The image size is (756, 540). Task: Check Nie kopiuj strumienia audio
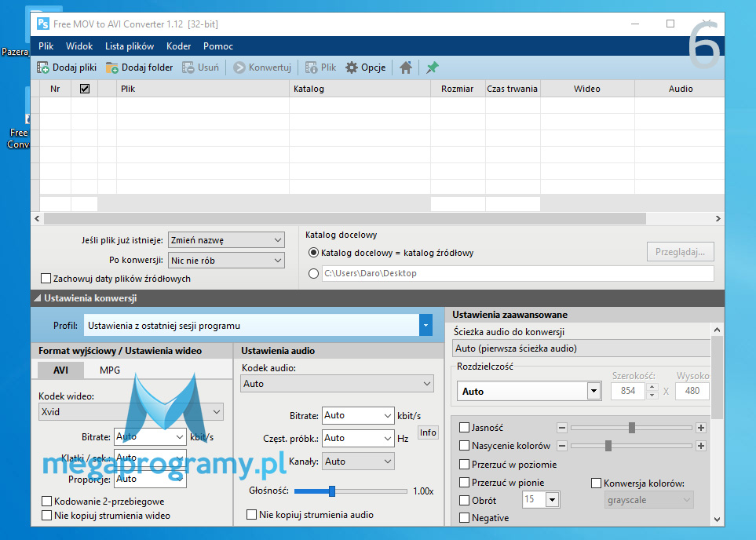pos(251,514)
